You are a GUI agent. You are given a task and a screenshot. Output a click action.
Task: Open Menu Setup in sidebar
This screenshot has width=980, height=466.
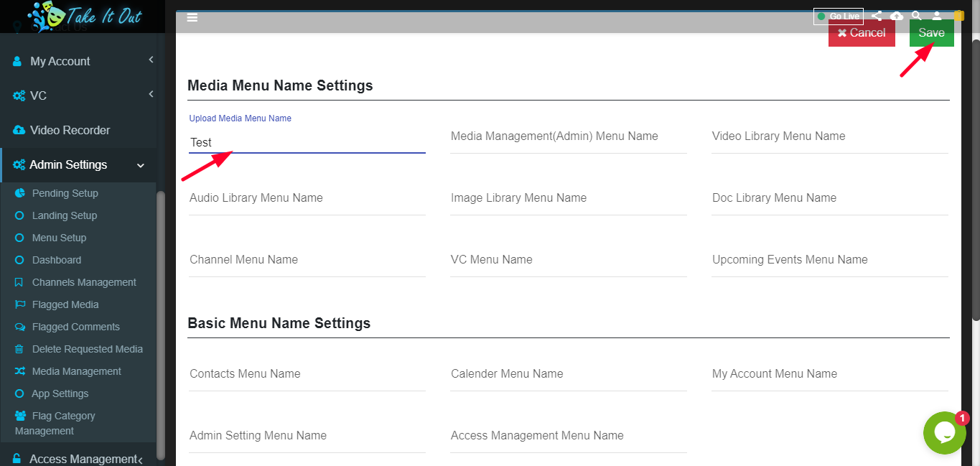pyautogui.click(x=59, y=238)
